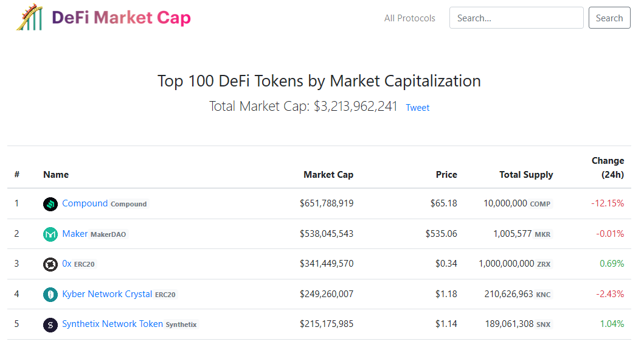Open Synthetix Network Token link
Viewport: 644px width, 344px height.
[113, 324]
